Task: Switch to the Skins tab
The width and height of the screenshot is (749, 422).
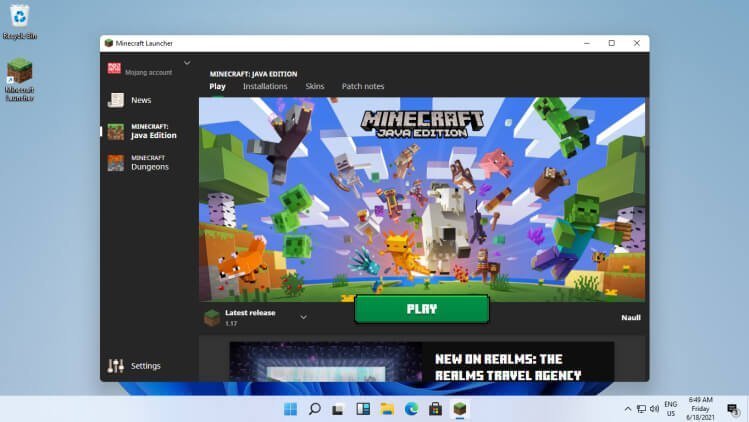Action: click(315, 87)
